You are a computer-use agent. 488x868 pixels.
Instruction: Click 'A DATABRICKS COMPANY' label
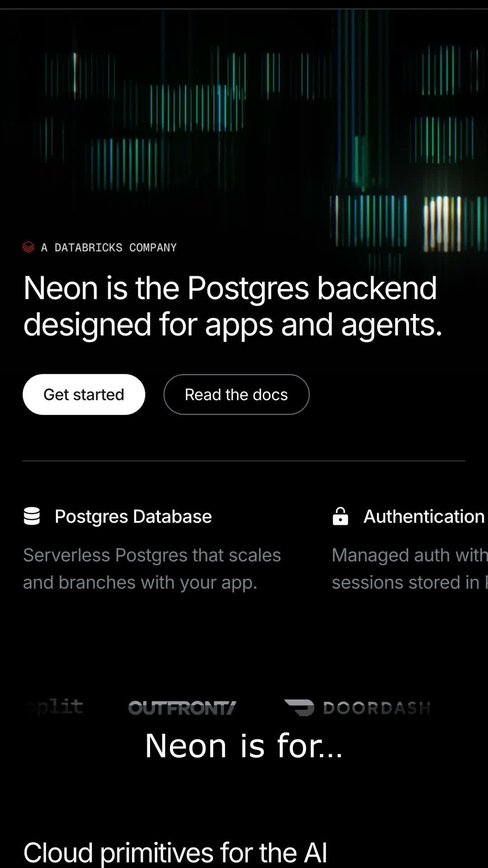pyautogui.click(x=109, y=247)
